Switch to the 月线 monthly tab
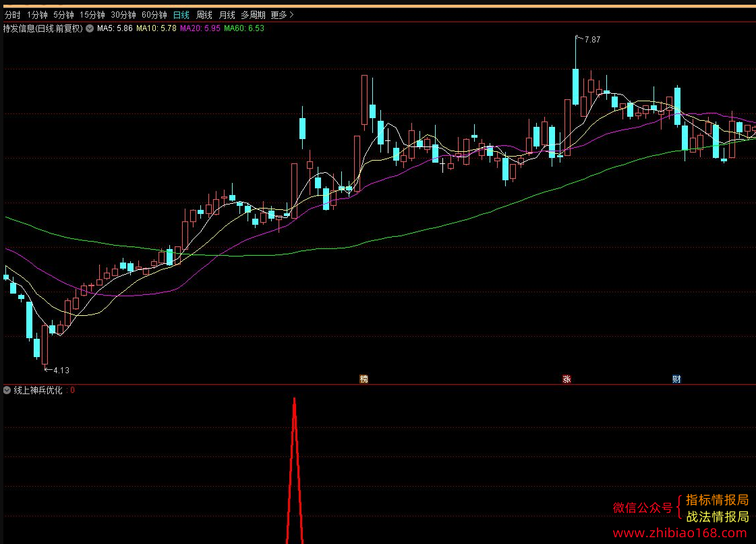756x544 pixels. pos(227,15)
